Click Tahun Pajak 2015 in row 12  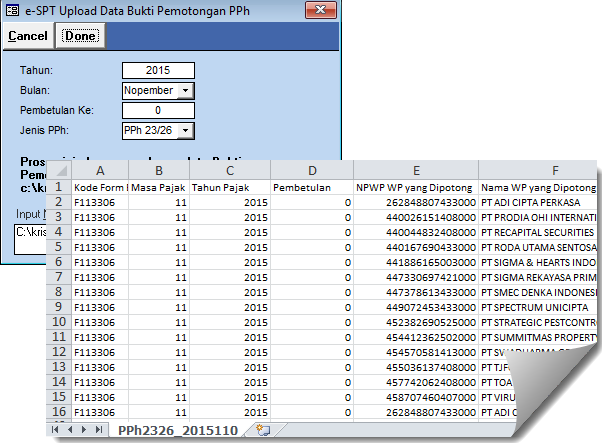click(x=230, y=352)
